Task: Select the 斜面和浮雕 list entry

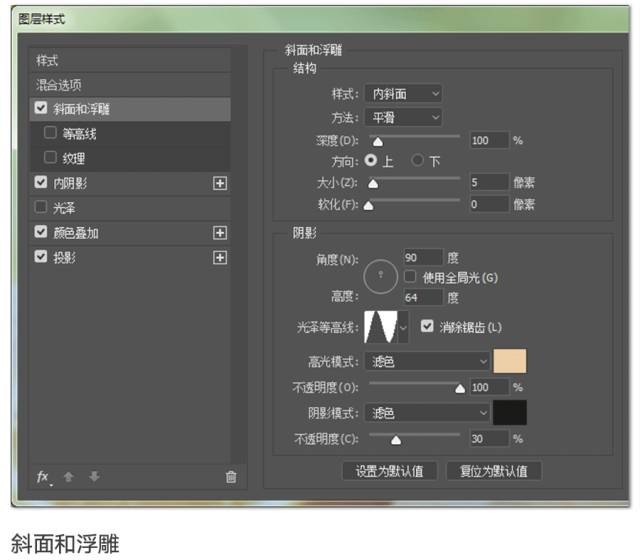Action: coord(130,109)
